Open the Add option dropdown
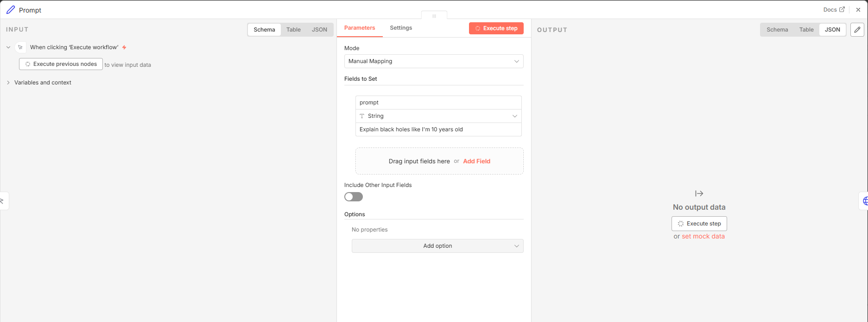 (x=437, y=246)
